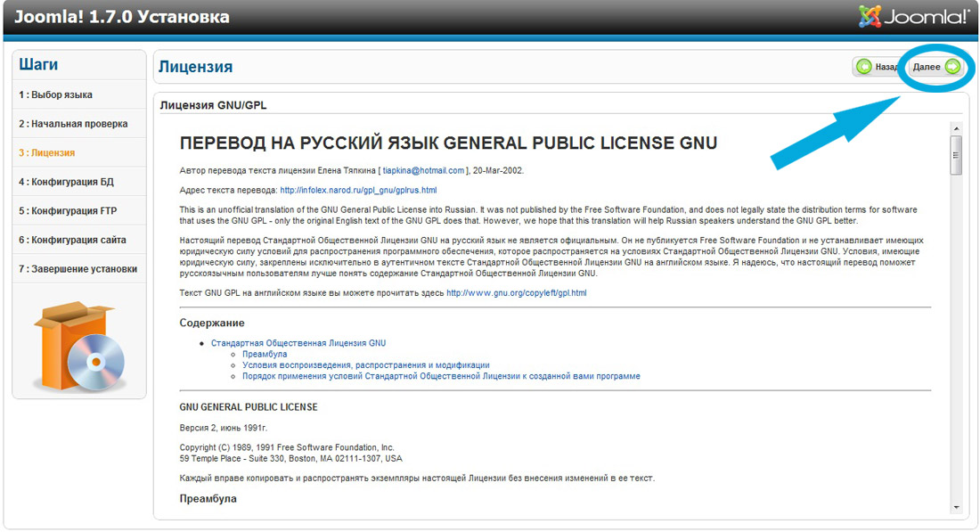Jump to Преамбула contents link
980x532 pixels.
pos(265,354)
